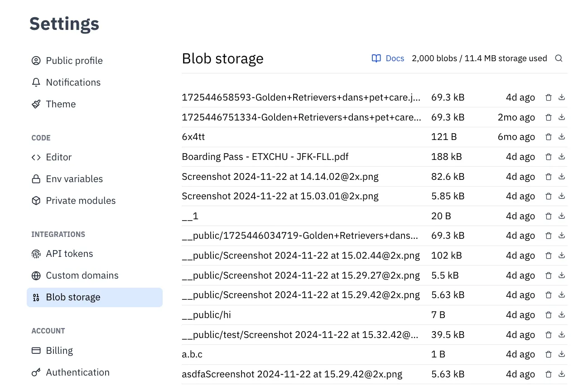Delete the __public/hi blob
588x386 pixels.
(549, 314)
